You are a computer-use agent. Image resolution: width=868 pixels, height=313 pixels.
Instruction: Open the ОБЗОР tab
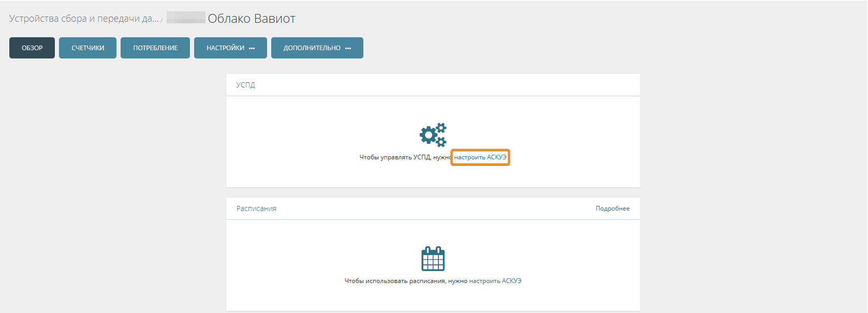(x=32, y=48)
